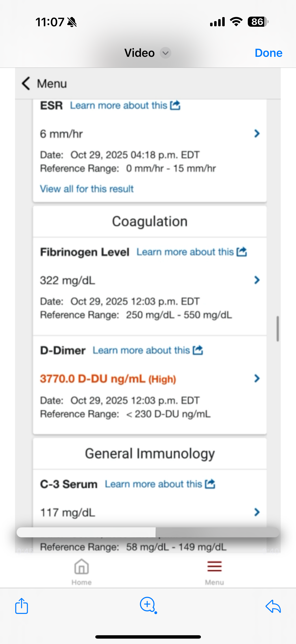The height and width of the screenshot is (644, 296).
Task: Expand the Video dropdown chevron
Action: click(x=165, y=53)
